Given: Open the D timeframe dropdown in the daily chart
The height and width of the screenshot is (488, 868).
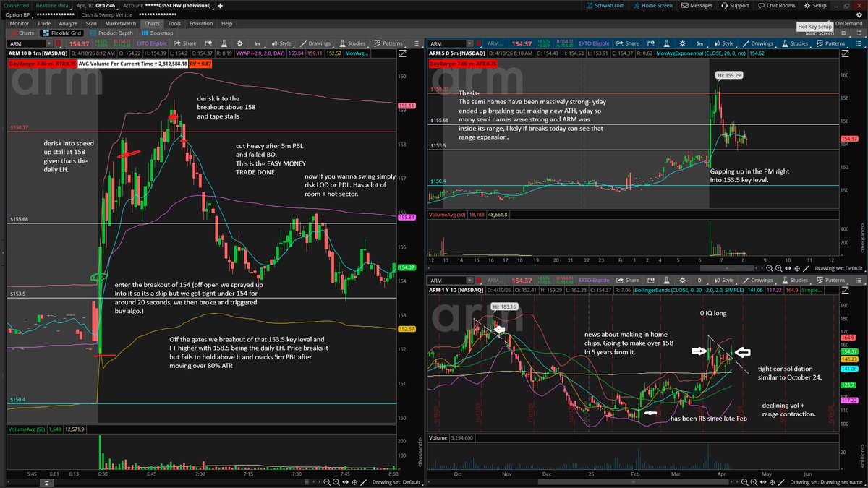Looking at the screenshot, I should (699, 281).
